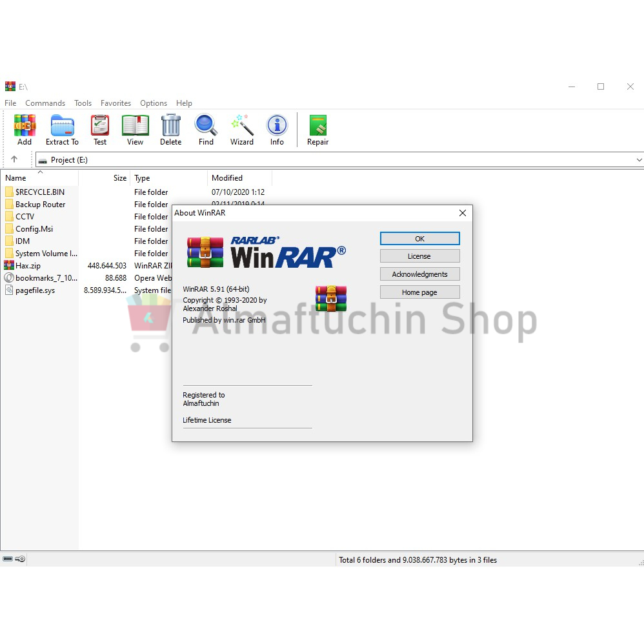Select the Hax.zip file name

(x=28, y=266)
